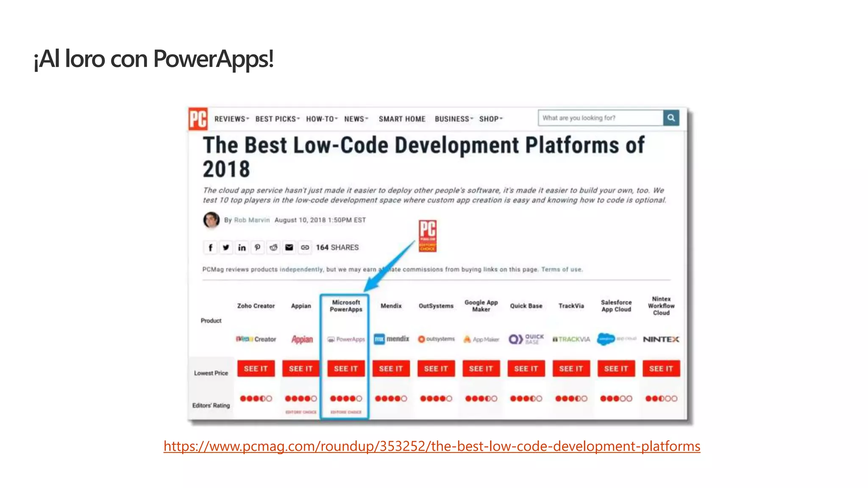
Task: Open author link Rob Marvin
Action: [x=252, y=220]
